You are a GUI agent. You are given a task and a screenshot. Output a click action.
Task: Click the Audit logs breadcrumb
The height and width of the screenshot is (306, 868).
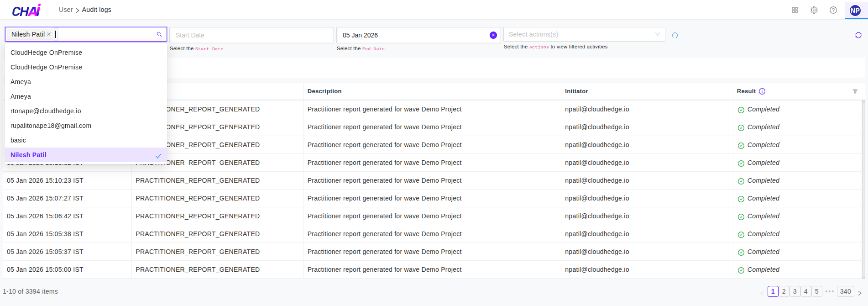(97, 10)
